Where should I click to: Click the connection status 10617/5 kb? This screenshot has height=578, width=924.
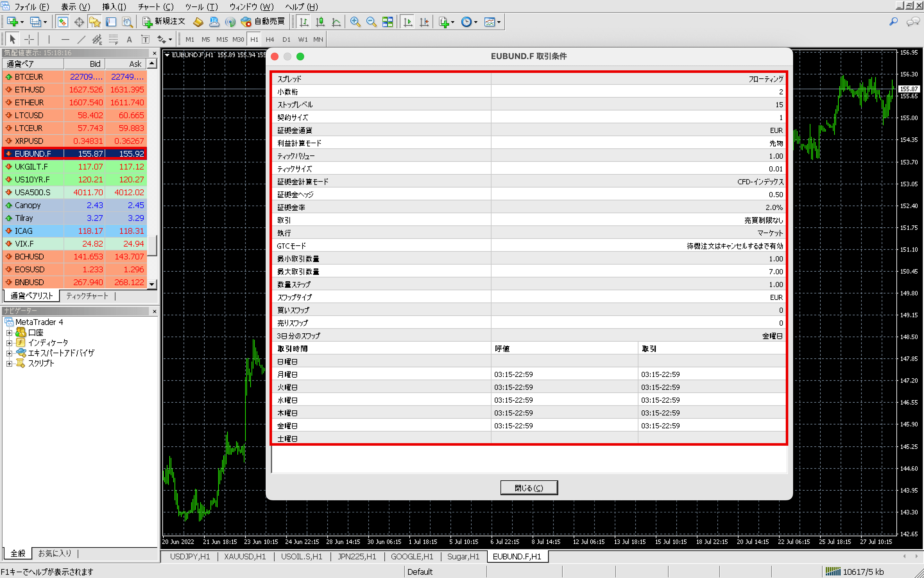854,572
